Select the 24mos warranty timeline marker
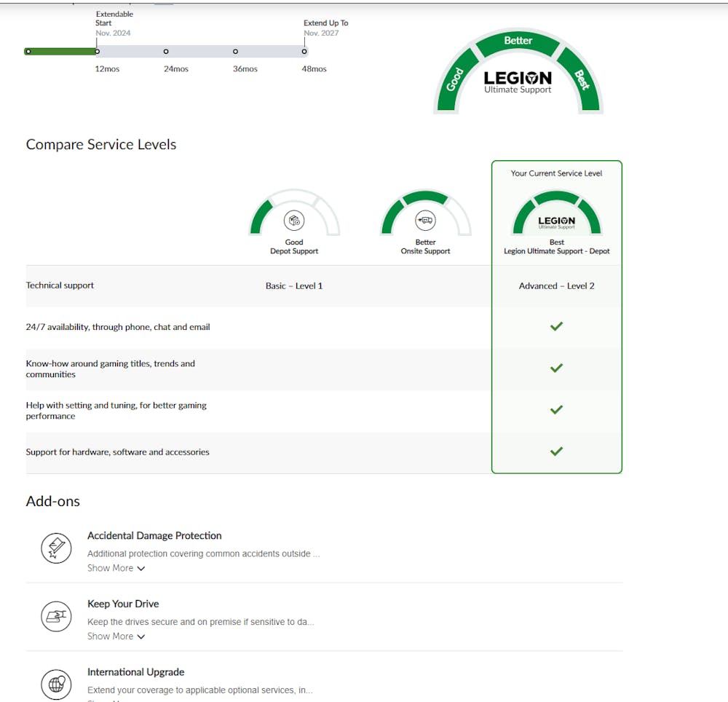Viewport: 728px width, 702px height. click(x=166, y=52)
